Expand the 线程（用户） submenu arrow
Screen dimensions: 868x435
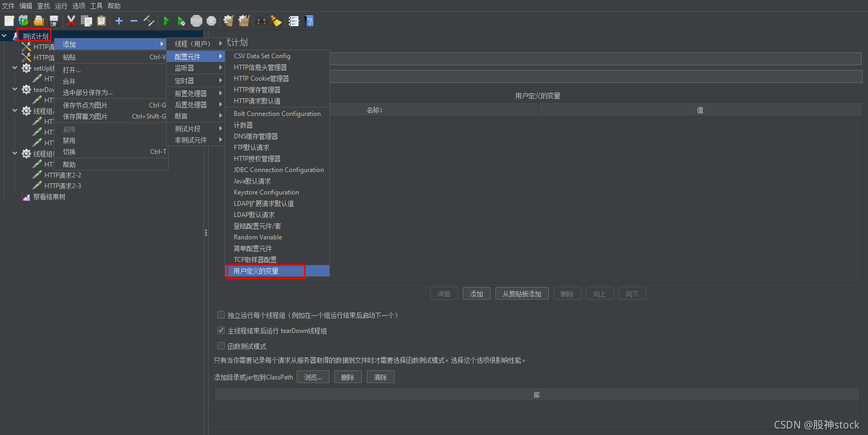click(x=220, y=43)
